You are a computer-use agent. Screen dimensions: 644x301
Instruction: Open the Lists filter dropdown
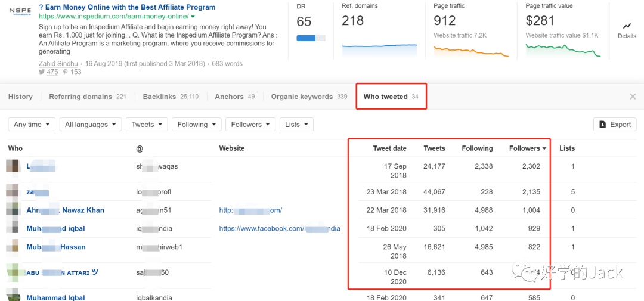[296, 125]
